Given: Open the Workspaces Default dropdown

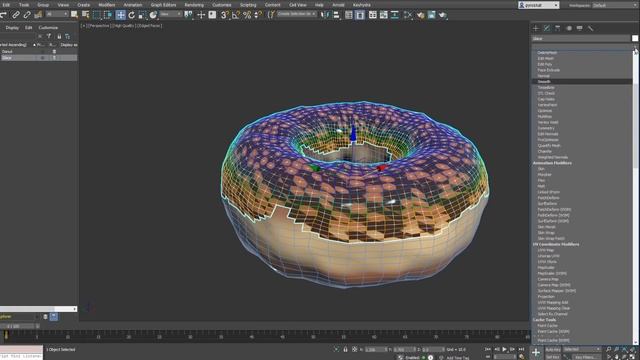Looking at the screenshot, I should (x=616, y=5).
